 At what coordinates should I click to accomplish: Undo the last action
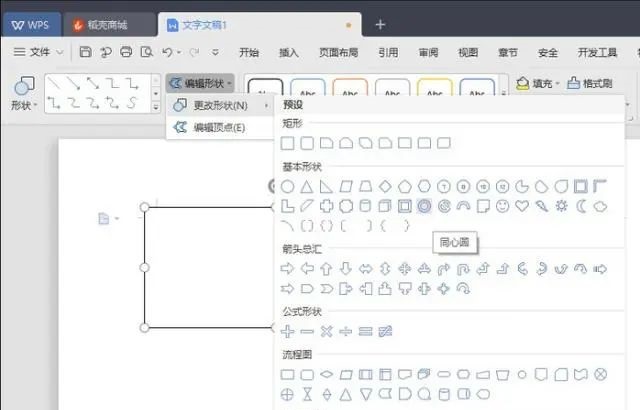coord(167,52)
